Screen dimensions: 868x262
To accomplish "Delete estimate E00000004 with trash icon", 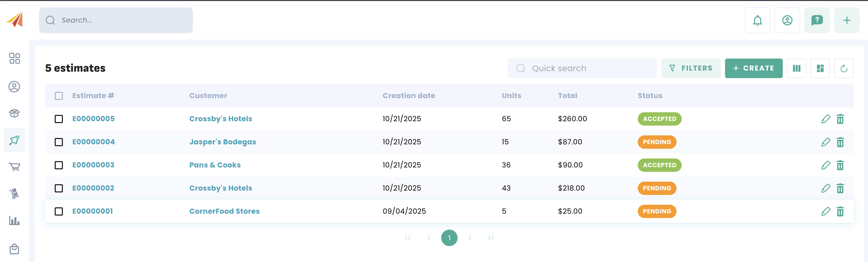I will 840,142.
